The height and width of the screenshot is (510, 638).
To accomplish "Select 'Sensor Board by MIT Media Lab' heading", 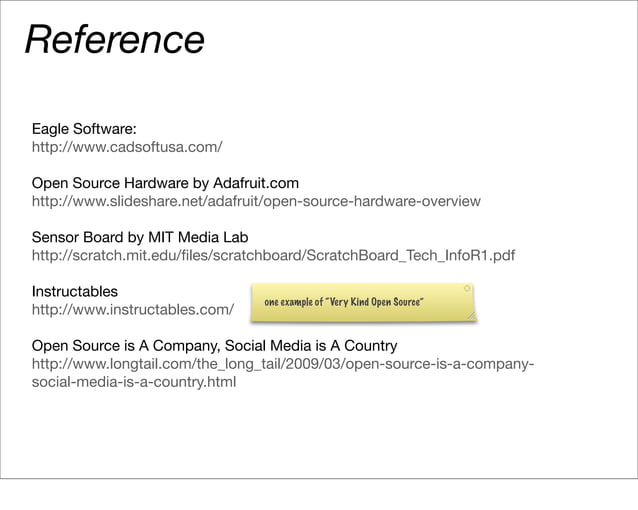I will point(139,237).
